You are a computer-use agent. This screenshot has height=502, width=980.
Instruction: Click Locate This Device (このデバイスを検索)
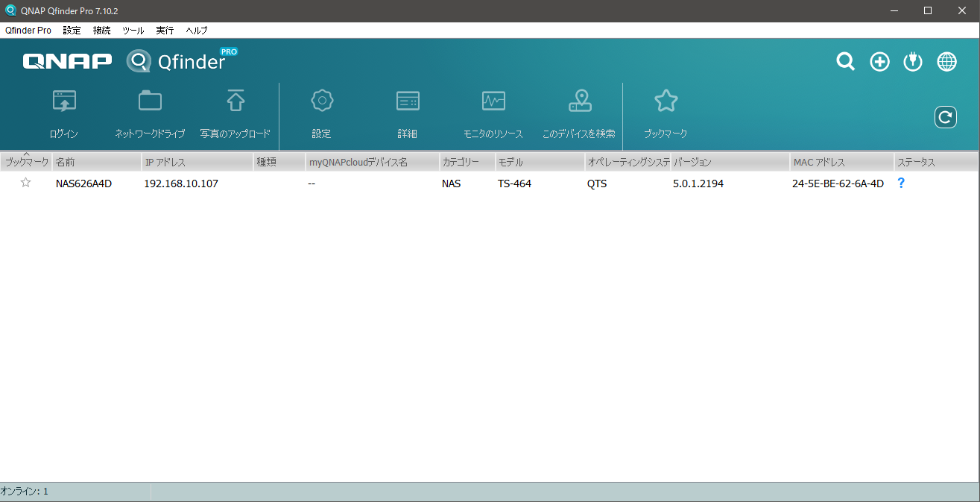coord(579,101)
